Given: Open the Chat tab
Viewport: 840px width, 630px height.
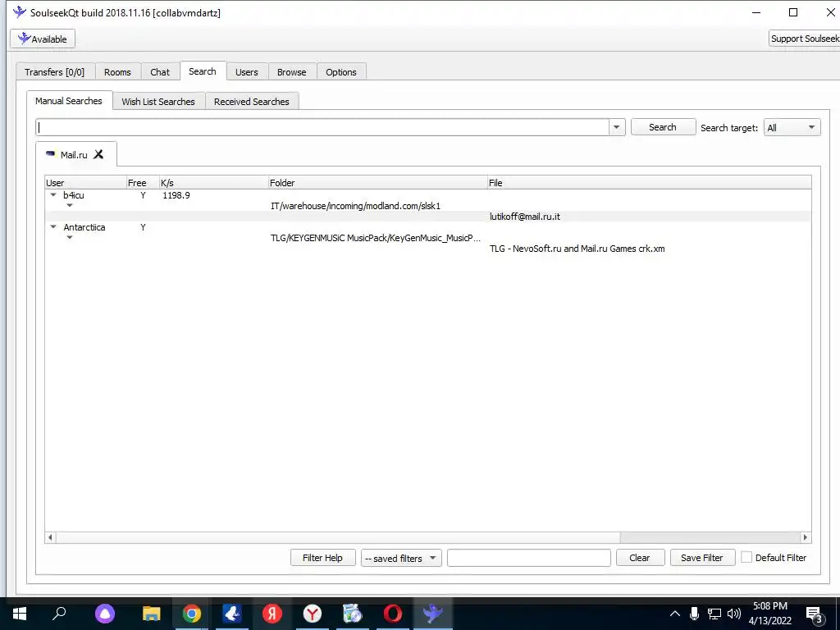Looking at the screenshot, I should point(160,72).
